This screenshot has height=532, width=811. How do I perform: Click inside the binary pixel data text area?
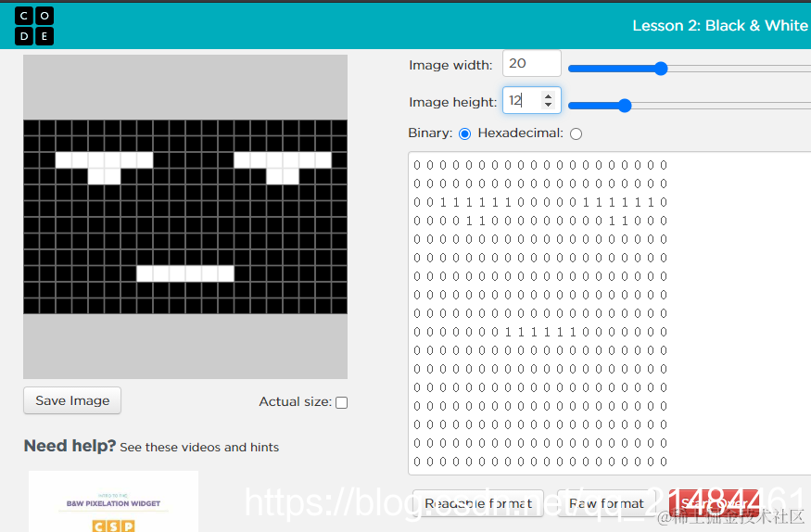[x=610, y=313]
